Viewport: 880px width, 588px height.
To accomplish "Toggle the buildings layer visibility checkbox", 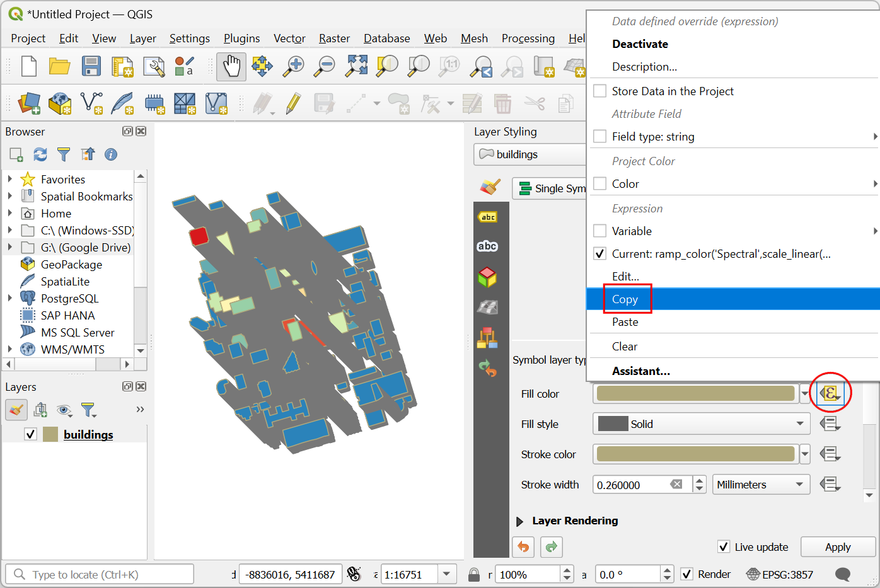I will tap(30, 434).
